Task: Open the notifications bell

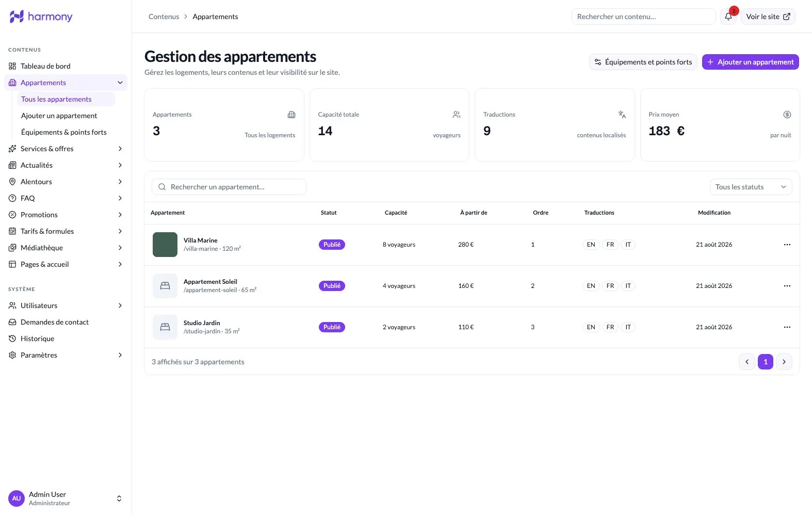Action: pyautogui.click(x=728, y=17)
